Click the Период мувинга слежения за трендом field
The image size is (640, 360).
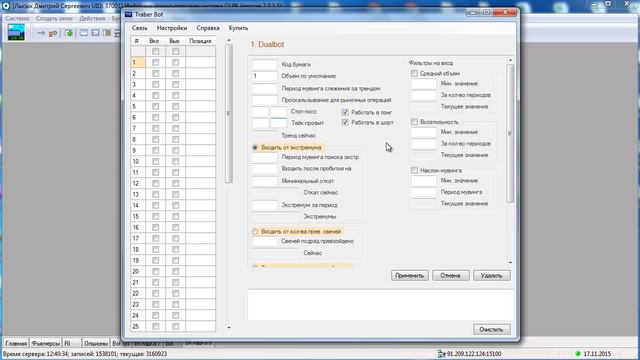(x=264, y=88)
